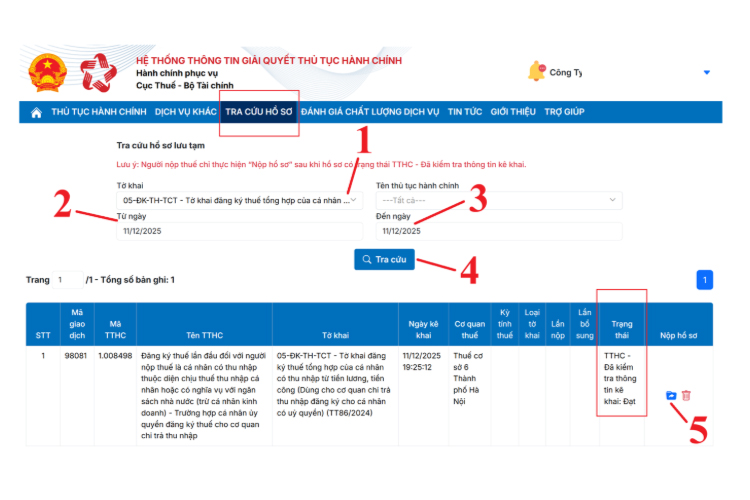Click the home icon in navigation bar
750x500 pixels.
point(37,112)
